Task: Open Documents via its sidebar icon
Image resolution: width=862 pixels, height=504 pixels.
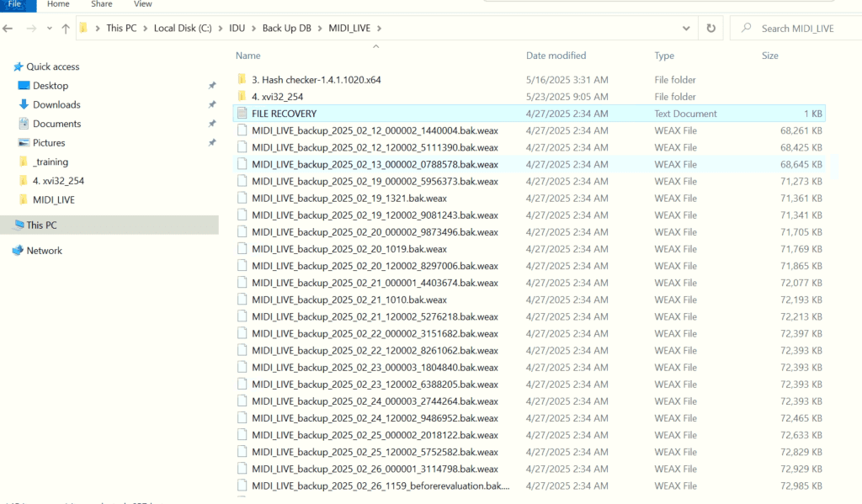Action: 24,124
